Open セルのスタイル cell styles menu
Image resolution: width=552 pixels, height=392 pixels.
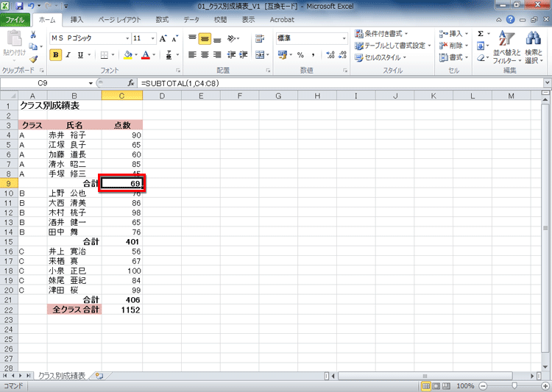(381, 57)
